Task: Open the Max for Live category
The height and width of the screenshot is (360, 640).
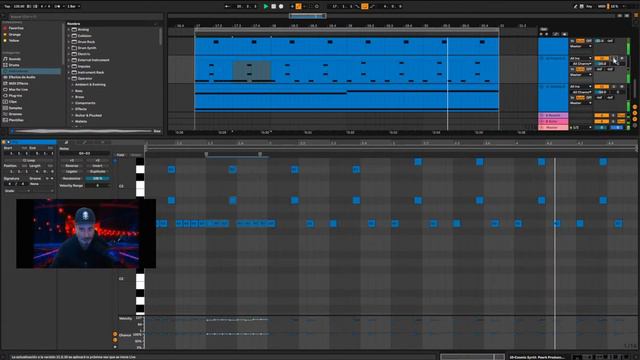Action: (18, 89)
